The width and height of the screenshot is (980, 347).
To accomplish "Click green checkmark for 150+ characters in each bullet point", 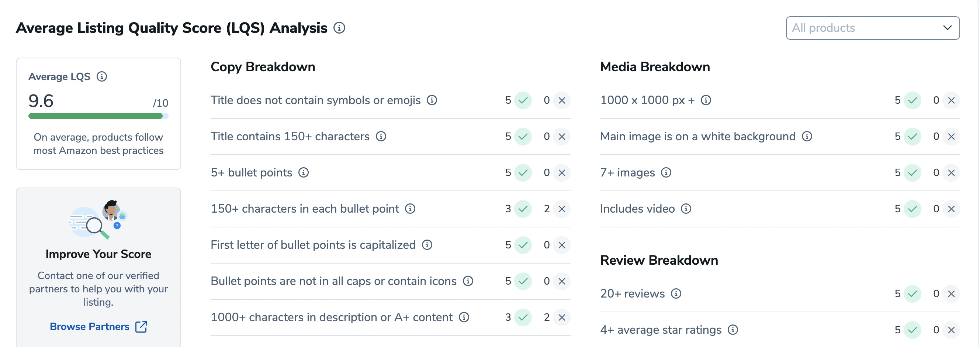I will click(523, 209).
